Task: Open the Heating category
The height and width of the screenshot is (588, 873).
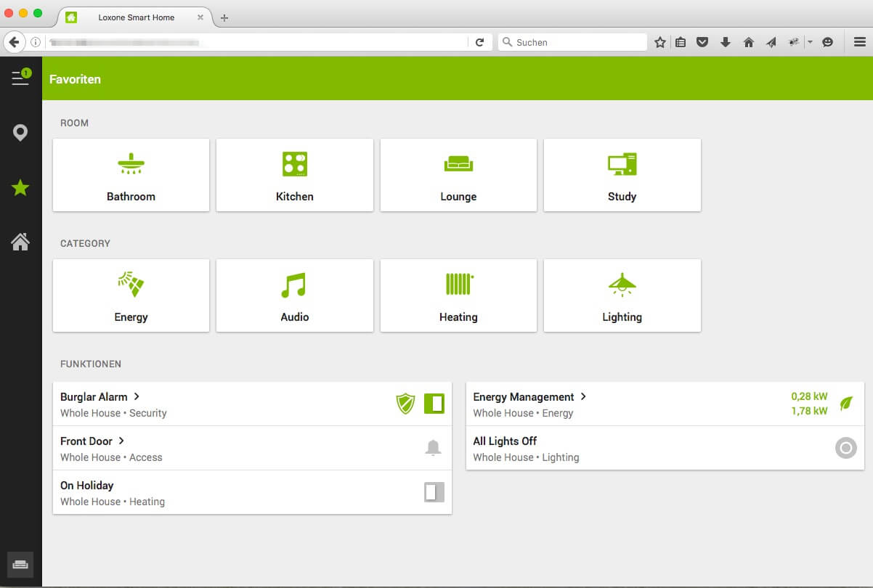Action: [458, 295]
